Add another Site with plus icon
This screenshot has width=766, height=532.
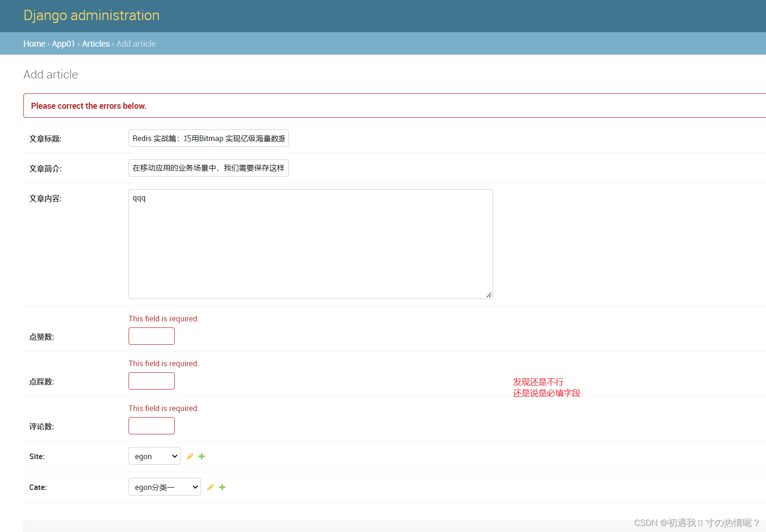pyautogui.click(x=202, y=456)
